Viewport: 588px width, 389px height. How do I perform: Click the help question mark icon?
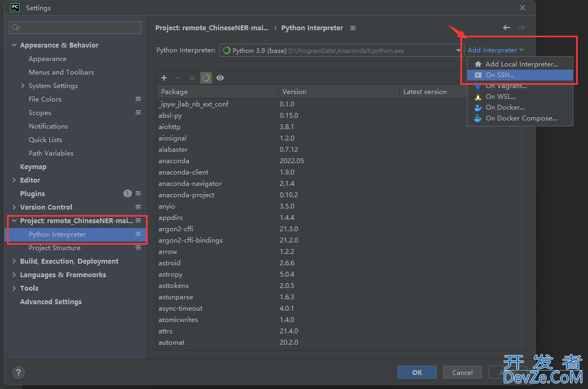tap(18, 372)
